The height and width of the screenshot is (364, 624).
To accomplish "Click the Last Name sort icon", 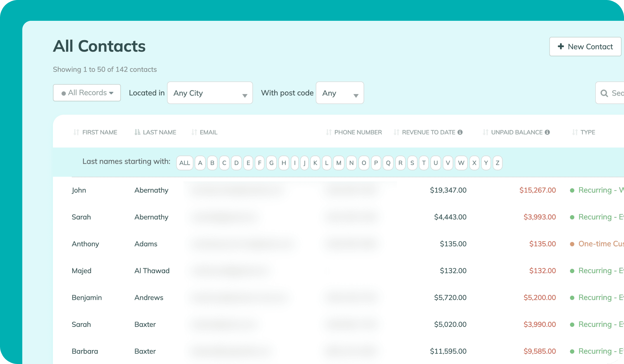I will [x=137, y=132].
